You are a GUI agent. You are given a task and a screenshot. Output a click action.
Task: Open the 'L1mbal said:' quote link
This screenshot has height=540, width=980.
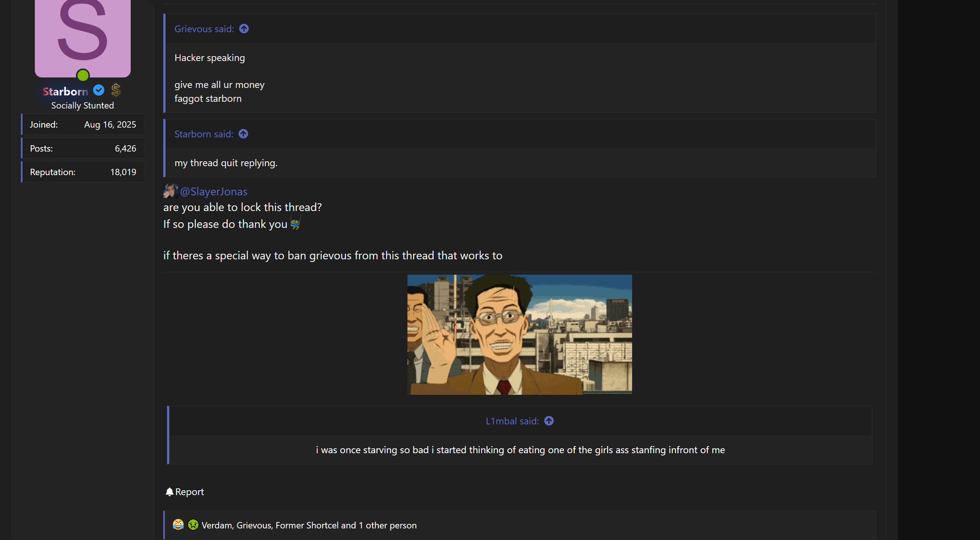click(512, 421)
